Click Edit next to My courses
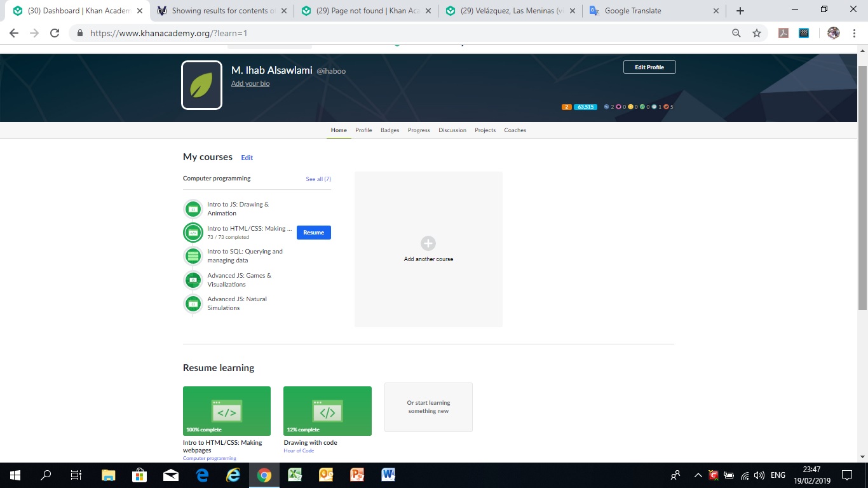The image size is (868, 488). click(247, 158)
